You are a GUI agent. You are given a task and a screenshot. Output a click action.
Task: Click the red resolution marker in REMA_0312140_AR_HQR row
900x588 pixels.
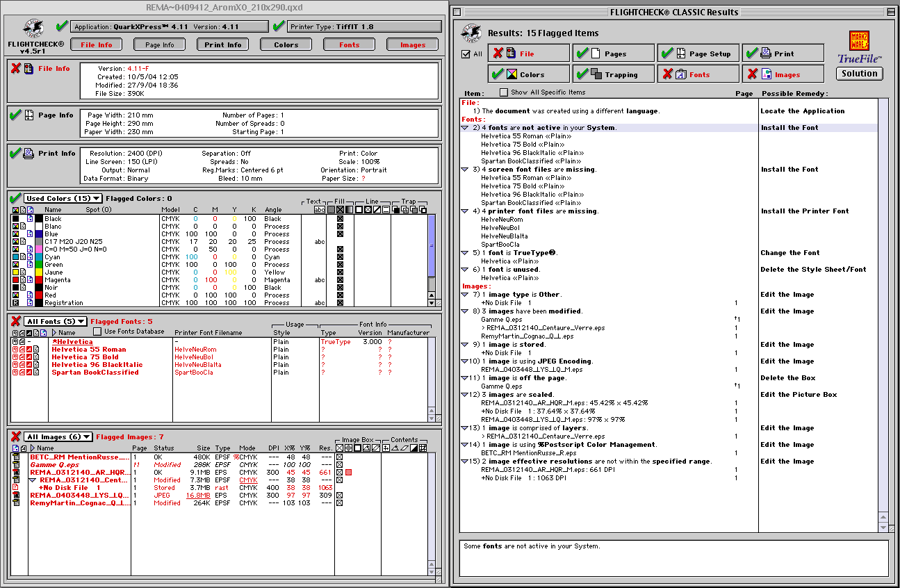349,473
